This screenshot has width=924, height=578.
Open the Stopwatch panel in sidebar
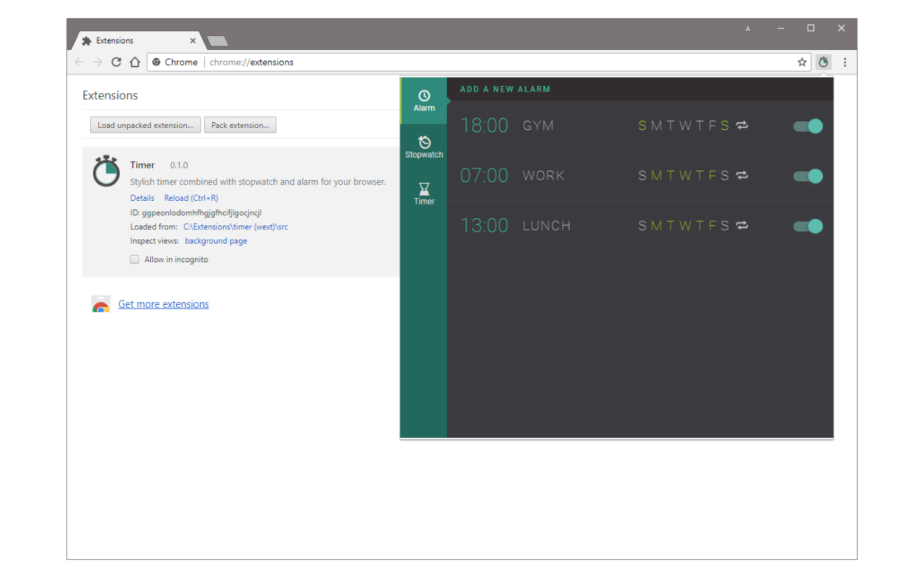point(424,147)
